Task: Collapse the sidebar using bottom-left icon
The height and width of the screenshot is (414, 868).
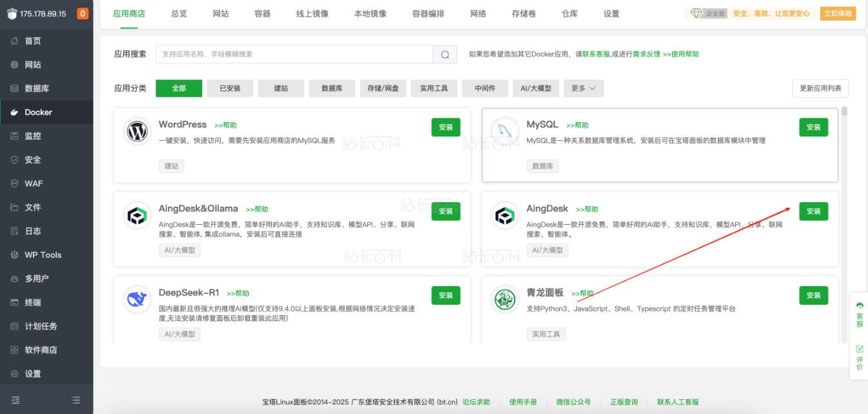Action: click(16, 400)
